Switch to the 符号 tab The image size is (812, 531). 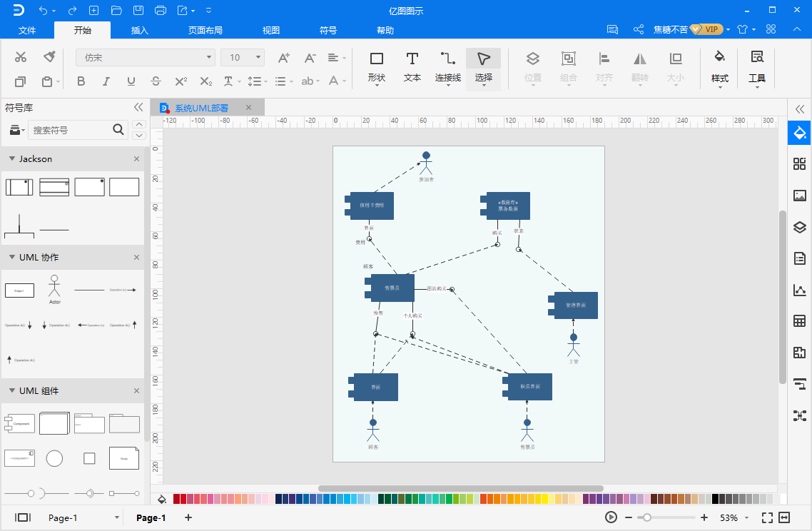tap(328, 30)
